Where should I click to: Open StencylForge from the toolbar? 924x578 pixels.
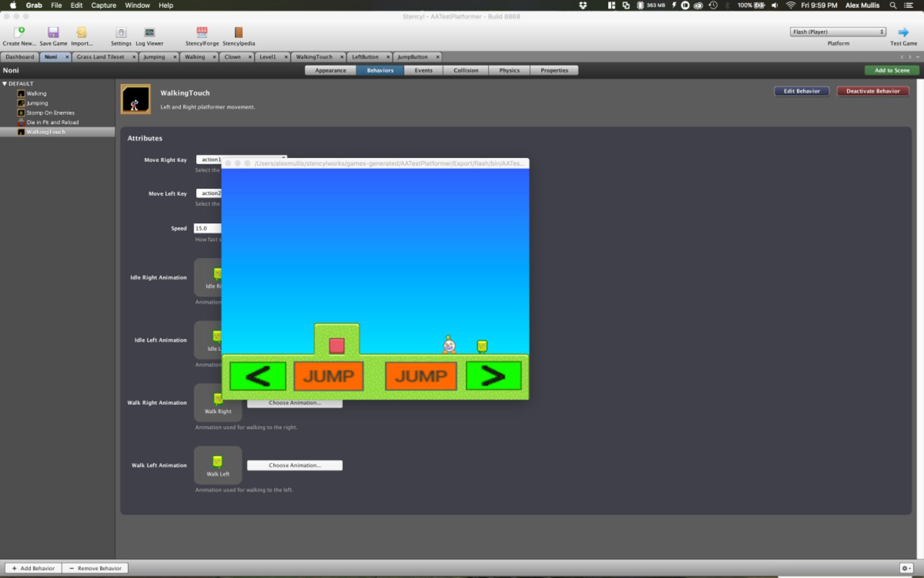[x=202, y=32]
